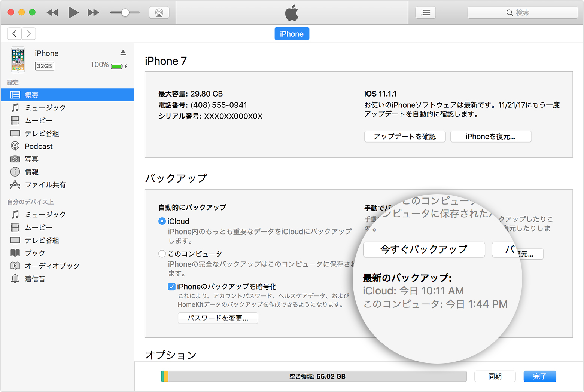Image resolution: width=584 pixels, height=392 pixels.
Task: Click iPhoneを復元... button
Action: point(491,137)
